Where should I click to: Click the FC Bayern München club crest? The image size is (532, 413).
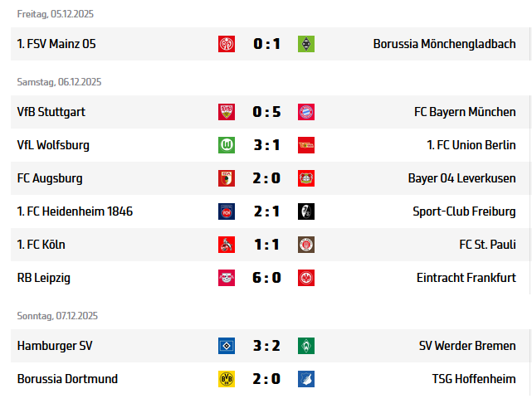click(306, 112)
